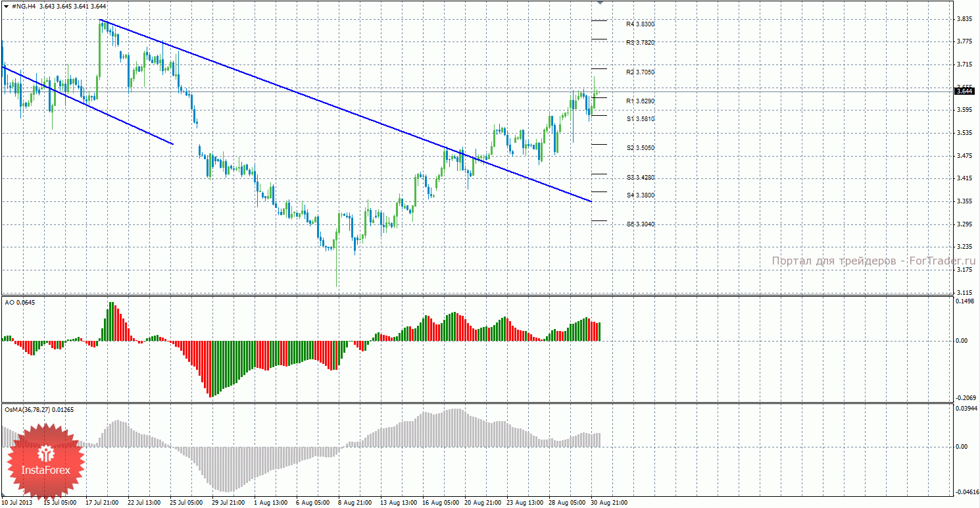Select the R2 3.7050 pivot label
980x508 pixels.
(640, 72)
